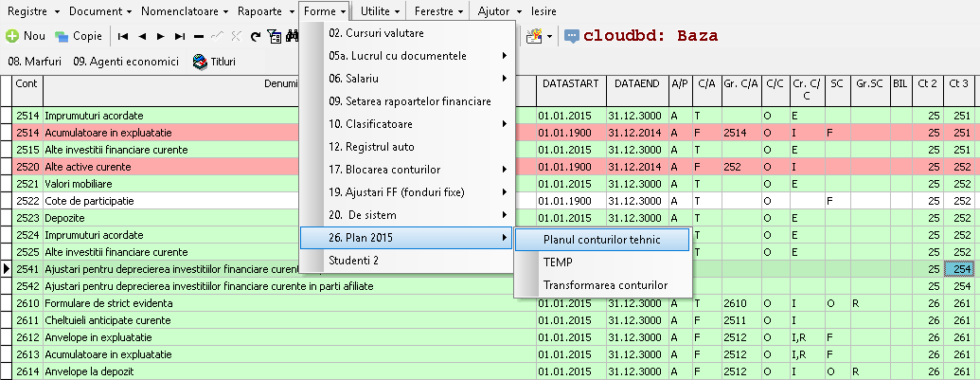980x380 pixels.
Task: Click the Nou (new record) button
Action: [26, 36]
